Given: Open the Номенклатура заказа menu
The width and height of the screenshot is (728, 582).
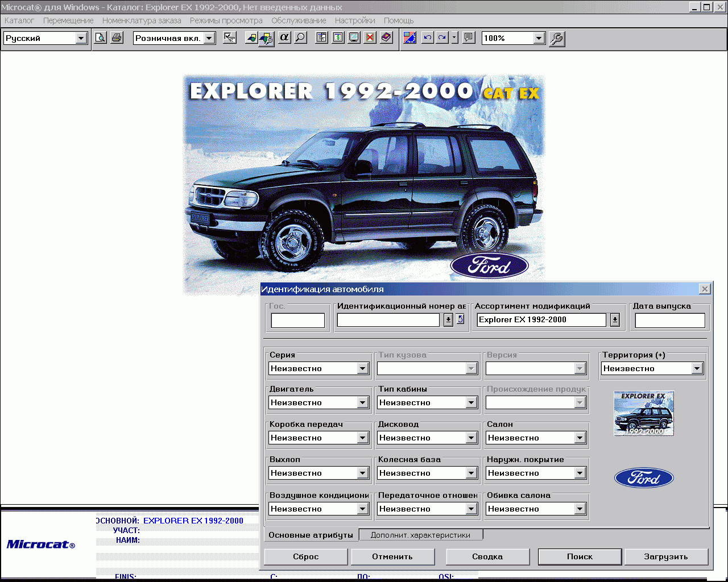Looking at the screenshot, I should click(142, 20).
